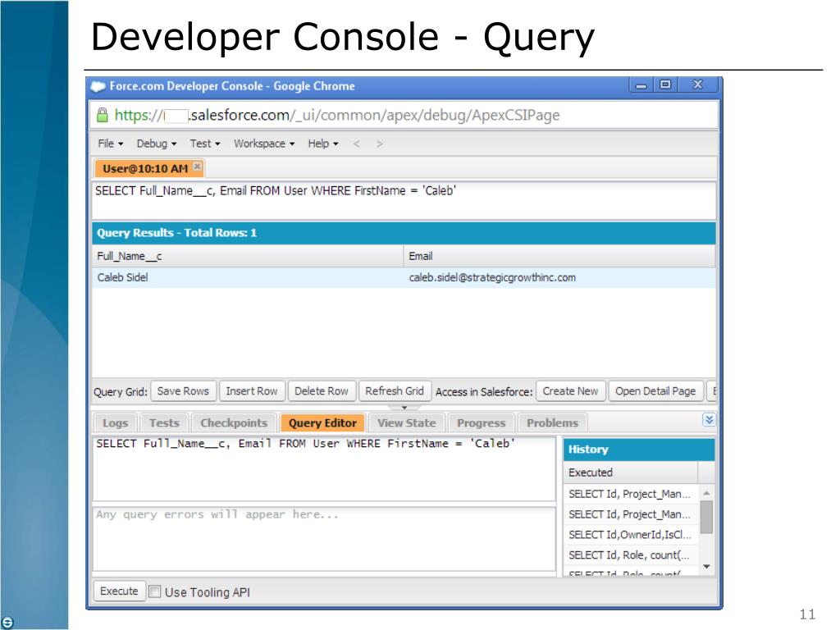The image size is (840, 630).
Task: Click the Refresh Grid button
Action: [x=395, y=391]
